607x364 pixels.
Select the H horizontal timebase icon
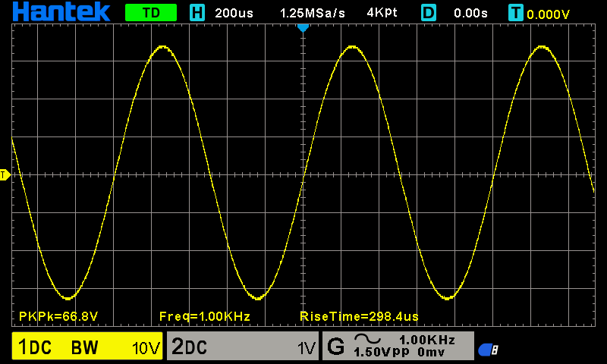click(x=197, y=13)
